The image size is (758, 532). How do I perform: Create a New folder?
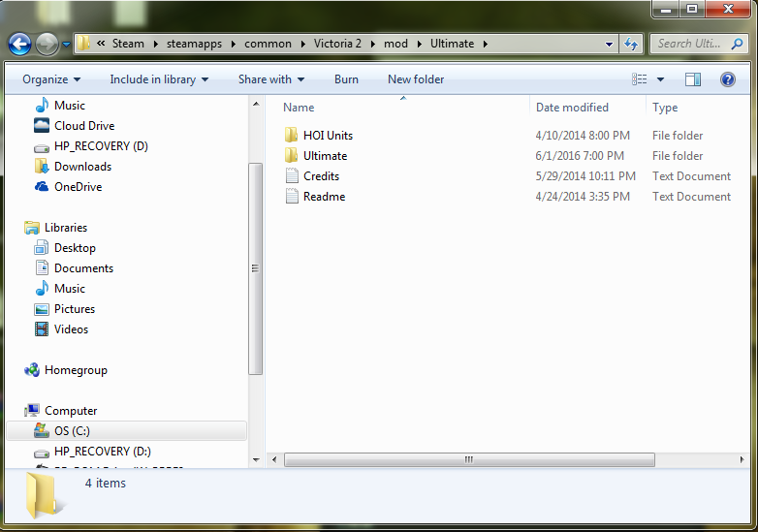click(416, 79)
